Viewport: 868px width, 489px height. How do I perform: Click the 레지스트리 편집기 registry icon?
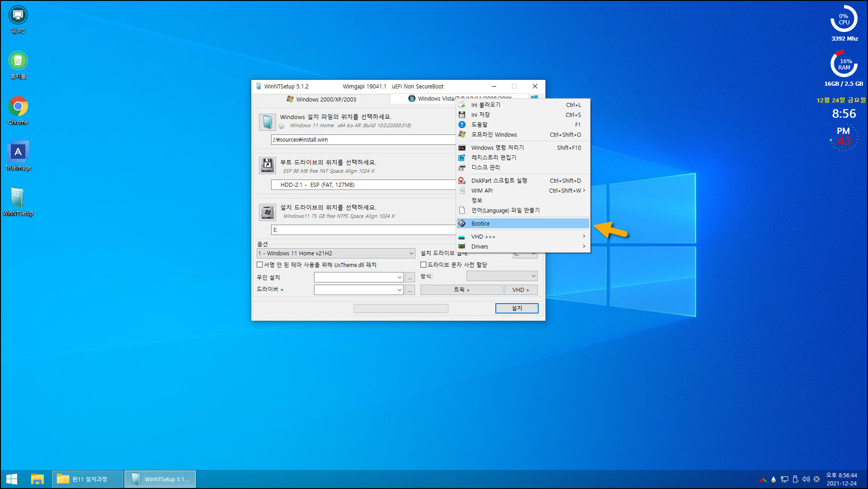(462, 157)
